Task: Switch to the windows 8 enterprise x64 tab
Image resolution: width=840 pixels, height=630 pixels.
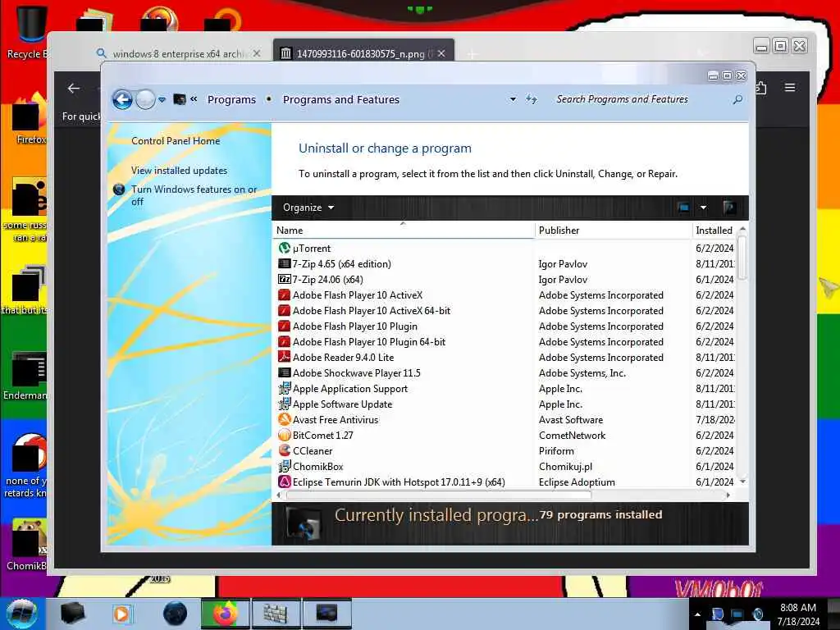Action: pyautogui.click(x=177, y=53)
